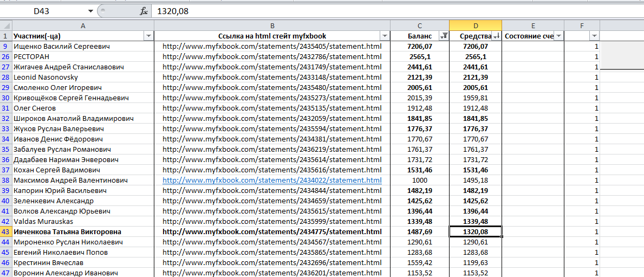
Task: Select cell Зеленкевич Александр
Action: pos(83,201)
